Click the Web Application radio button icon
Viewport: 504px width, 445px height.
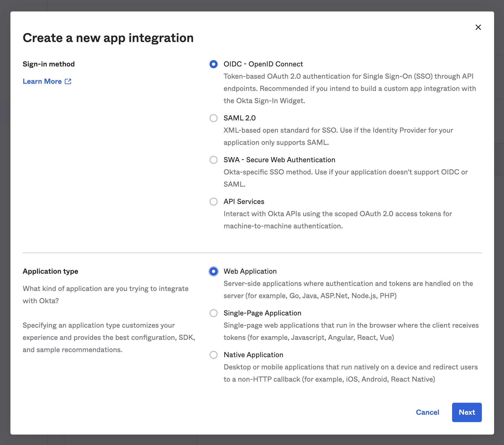coord(214,271)
